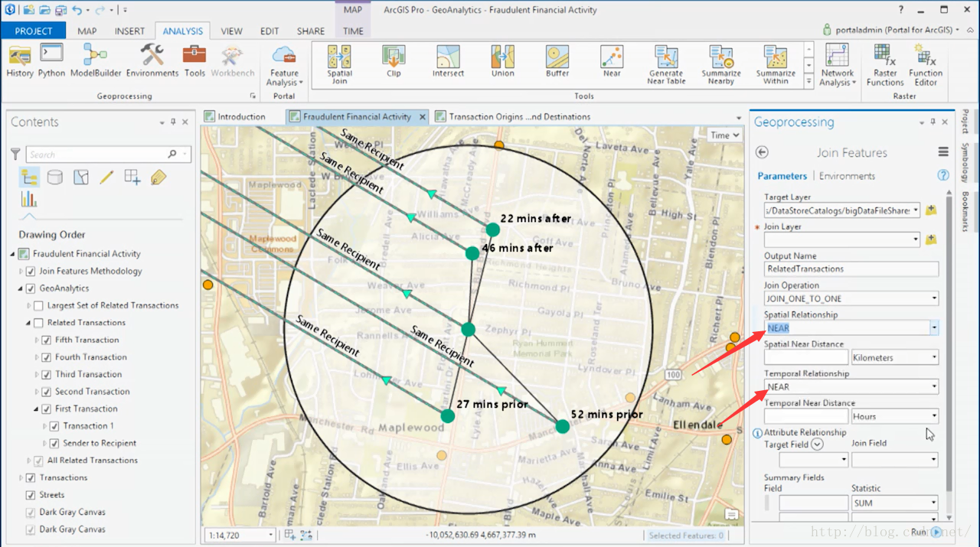Screen dimensions: 980x547
Task: Open the History pane icon
Action: click(x=19, y=61)
